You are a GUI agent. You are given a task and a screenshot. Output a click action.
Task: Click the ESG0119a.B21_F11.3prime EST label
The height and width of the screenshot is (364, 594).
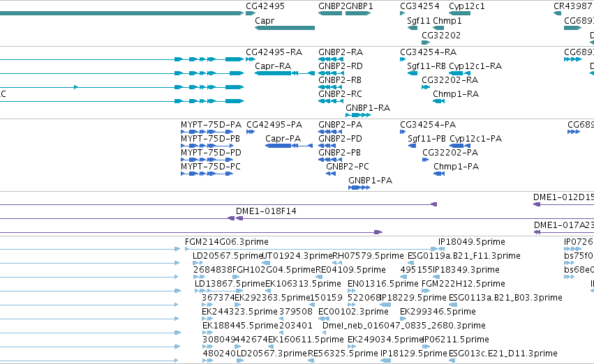coord(464,256)
